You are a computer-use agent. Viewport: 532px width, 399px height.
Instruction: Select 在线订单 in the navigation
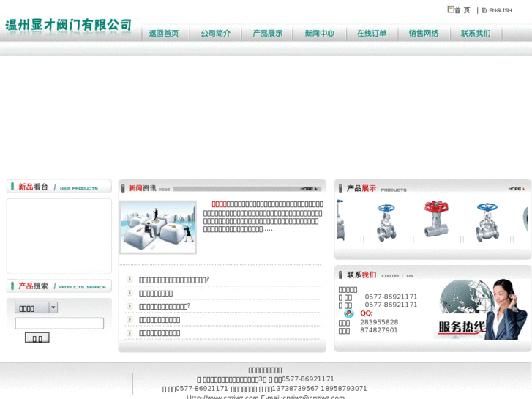[x=372, y=33]
